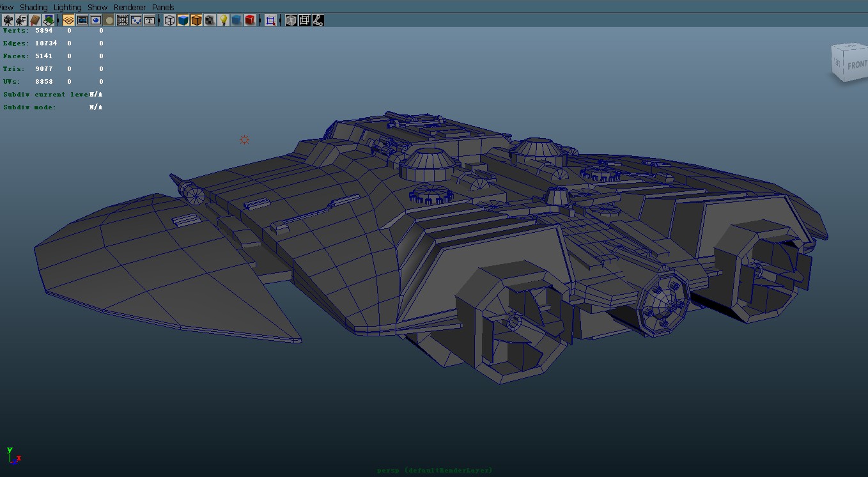Click the Image Plane icon
868x477 pixels.
48,20
